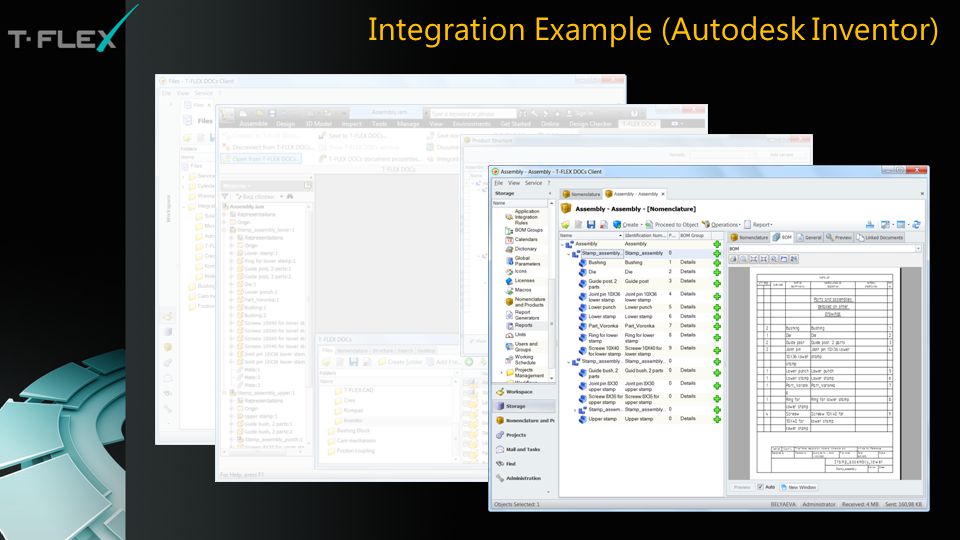Viewport: 960px width, 540px height.
Task: Select Part_Voronka row
Action: (642, 326)
